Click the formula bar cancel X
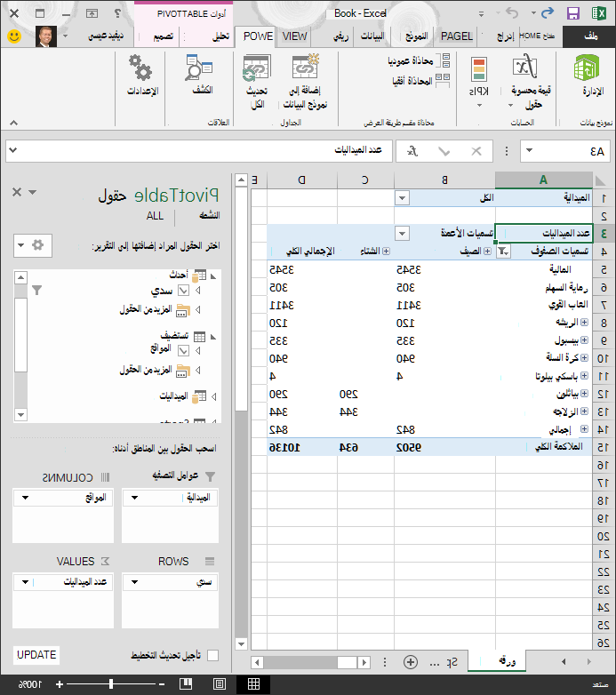The image size is (616, 695). 476,151
